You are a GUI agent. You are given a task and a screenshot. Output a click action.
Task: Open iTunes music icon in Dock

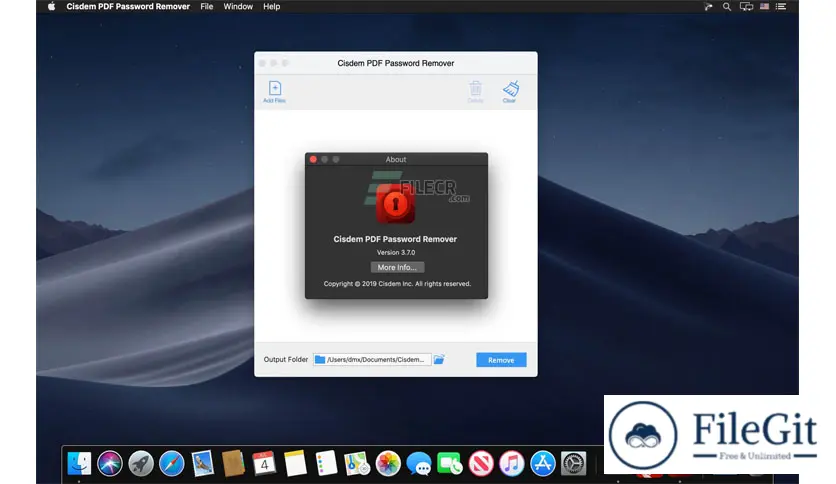coord(512,463)
